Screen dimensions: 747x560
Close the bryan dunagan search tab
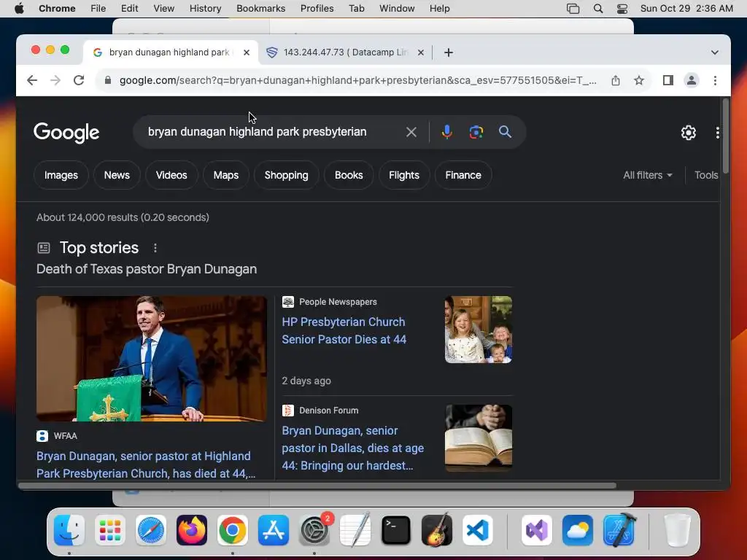[x=247, y=52]
